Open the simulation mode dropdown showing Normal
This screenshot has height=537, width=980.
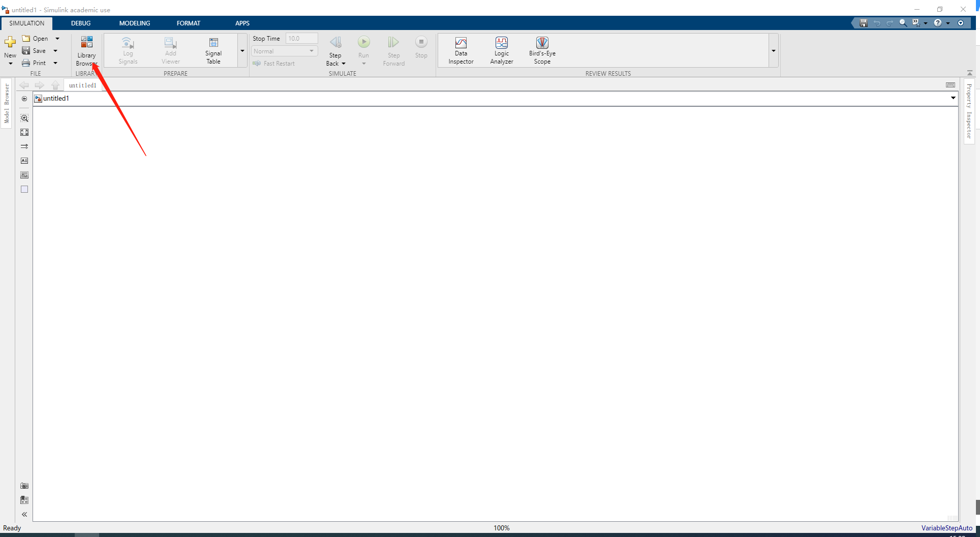tap(312, 51)
